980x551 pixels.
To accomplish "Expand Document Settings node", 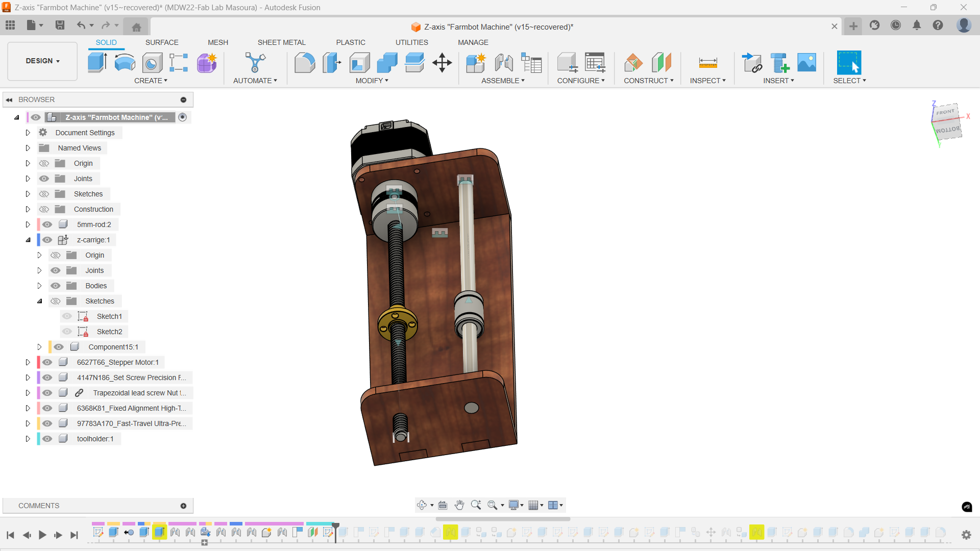I will [x=28, y=133].
